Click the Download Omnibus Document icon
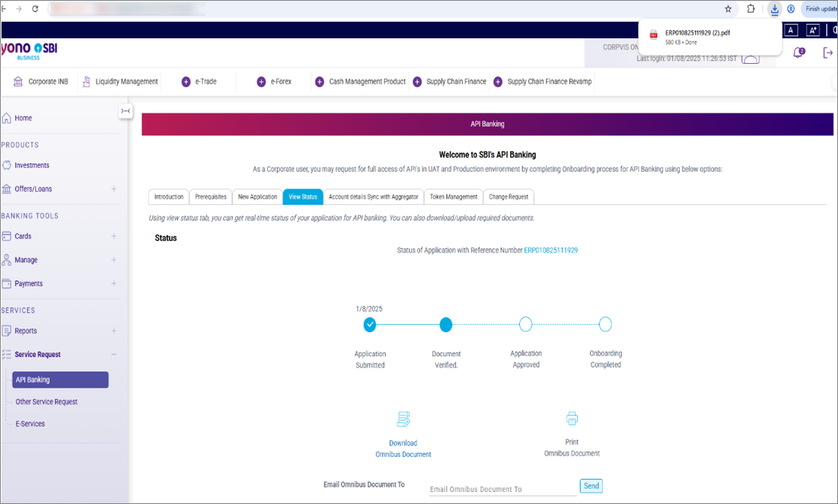Screen dimensions: 838x504 point(404,419)
